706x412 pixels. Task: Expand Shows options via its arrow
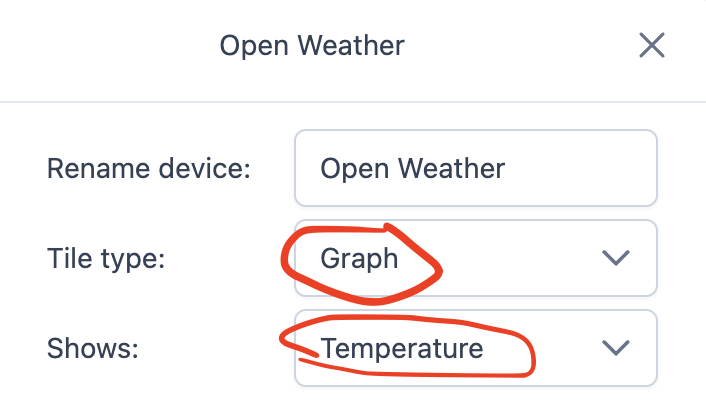[617, 348]
